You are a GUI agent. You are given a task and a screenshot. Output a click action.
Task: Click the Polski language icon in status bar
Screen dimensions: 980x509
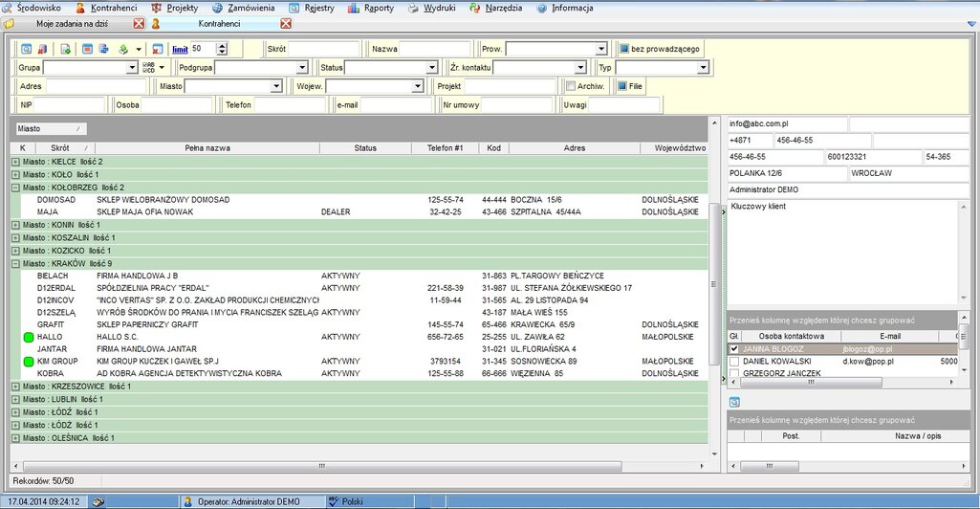(334, 501)
